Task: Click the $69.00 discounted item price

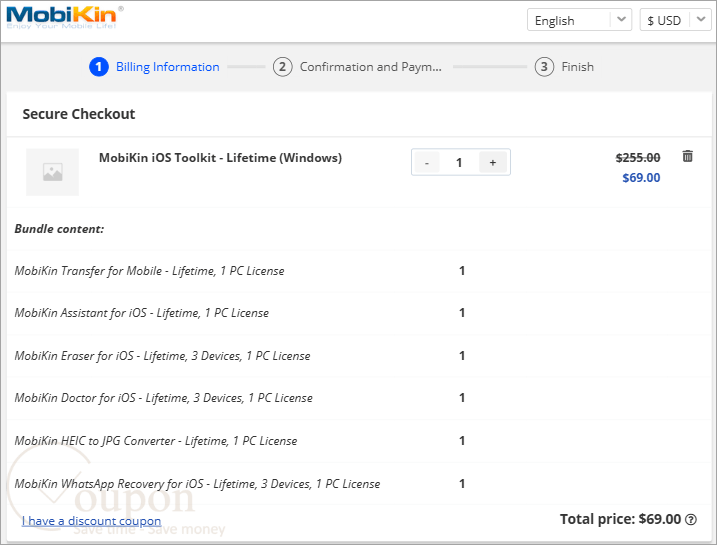Action: coord(641,177)
